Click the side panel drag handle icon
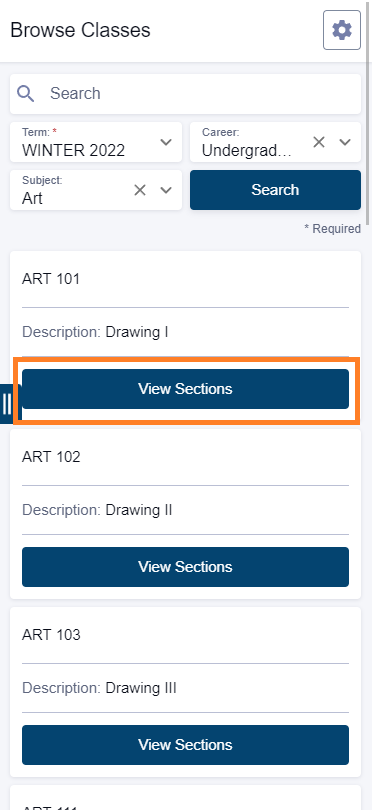 (x=7, y=403)
